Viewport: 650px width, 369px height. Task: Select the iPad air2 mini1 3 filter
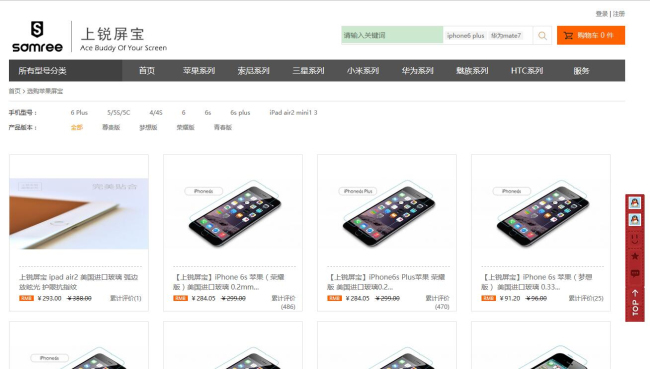[x=293, y=112]
